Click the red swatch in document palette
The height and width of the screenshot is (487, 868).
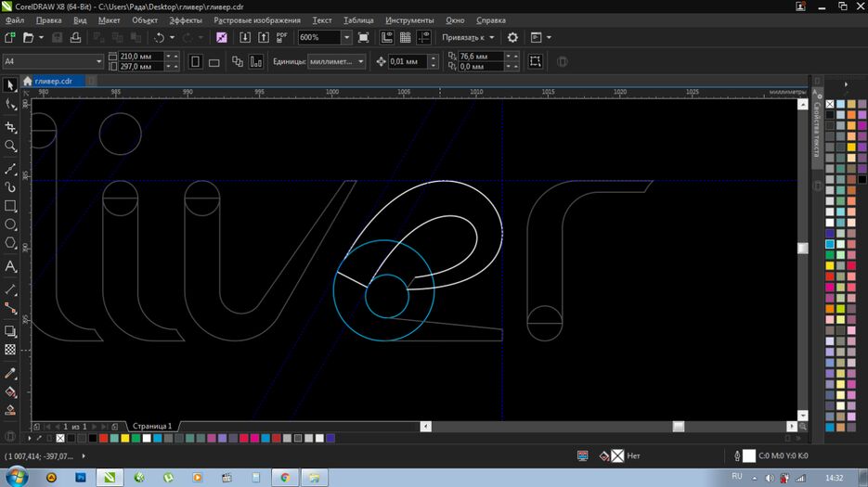coord(102,438)
